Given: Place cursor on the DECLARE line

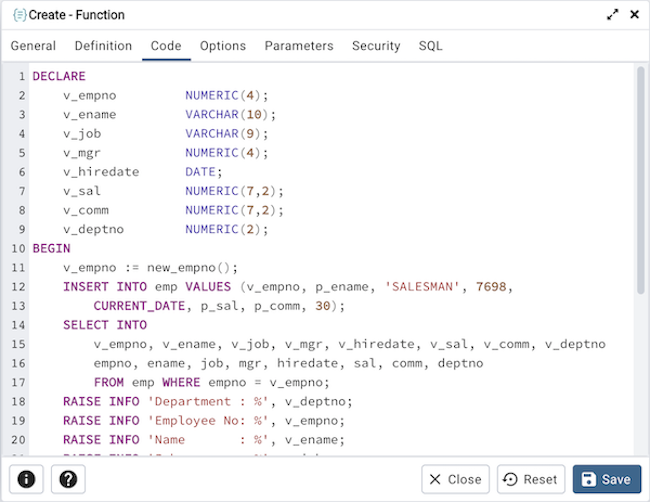Looking at the screenshot, I should (x=59, y=76).
